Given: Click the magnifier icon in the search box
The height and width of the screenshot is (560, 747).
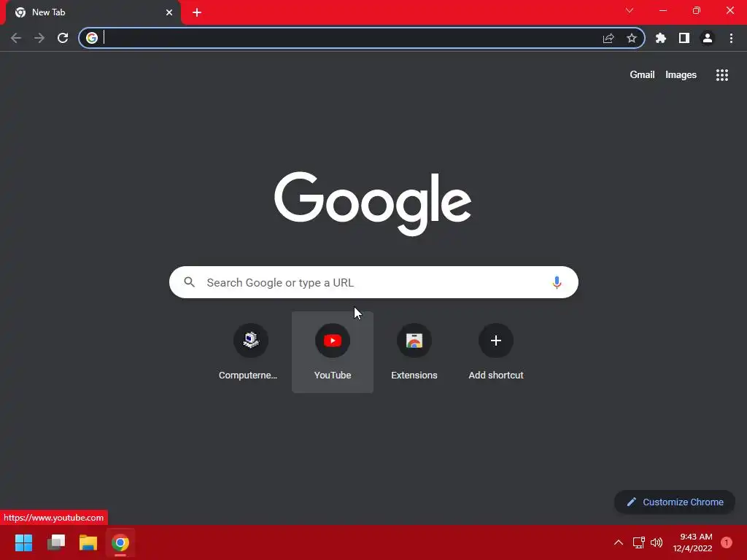Looking at the screenshot, I should click(190, 282).
